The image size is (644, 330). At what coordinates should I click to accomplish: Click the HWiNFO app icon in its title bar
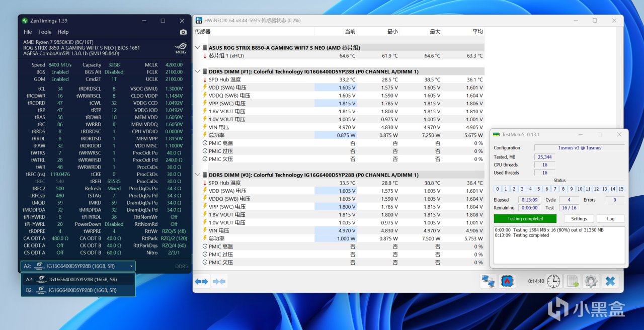(x=199, y=21)
